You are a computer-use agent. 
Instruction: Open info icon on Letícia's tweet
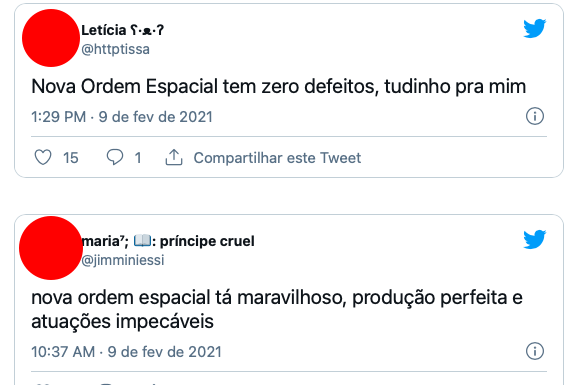click(x=535, y=116)
